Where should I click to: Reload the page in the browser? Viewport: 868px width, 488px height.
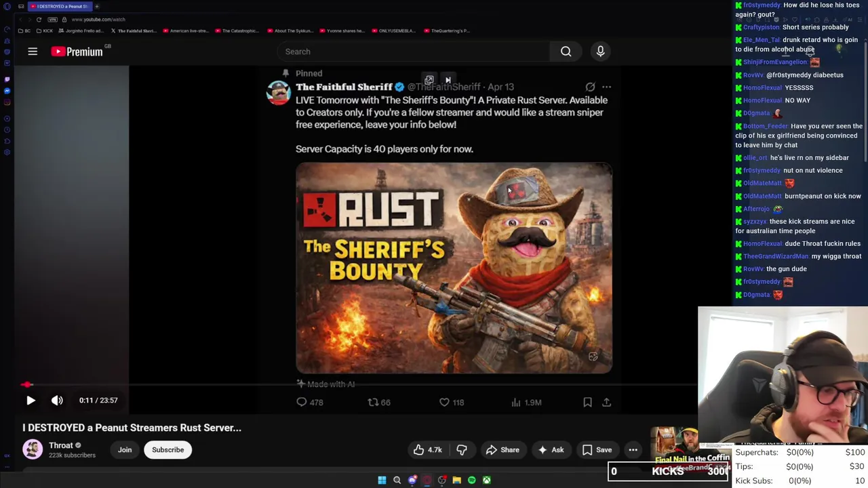click(39, 19)
